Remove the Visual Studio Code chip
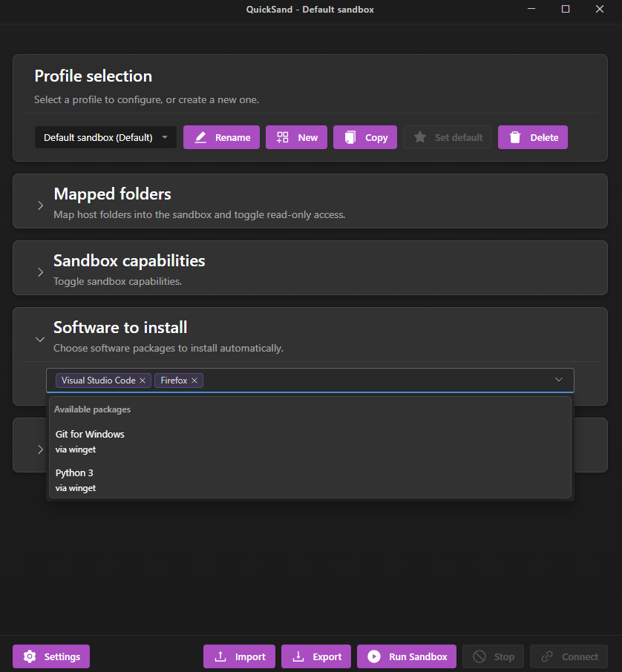 [142, 380]
